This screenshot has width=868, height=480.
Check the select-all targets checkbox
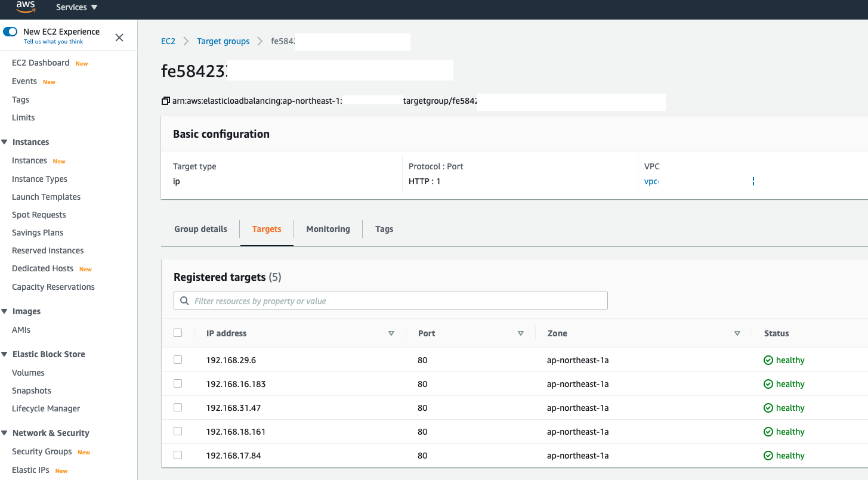[177, 333]
